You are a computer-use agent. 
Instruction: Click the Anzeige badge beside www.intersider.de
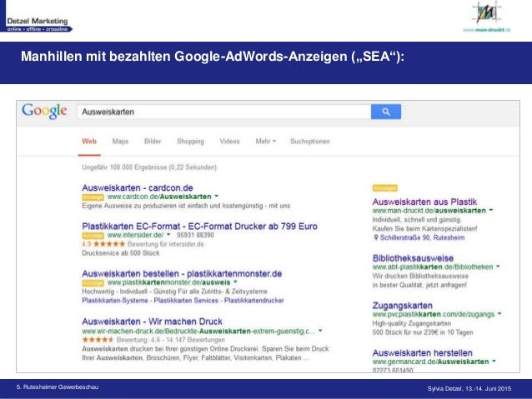point(93,235)
